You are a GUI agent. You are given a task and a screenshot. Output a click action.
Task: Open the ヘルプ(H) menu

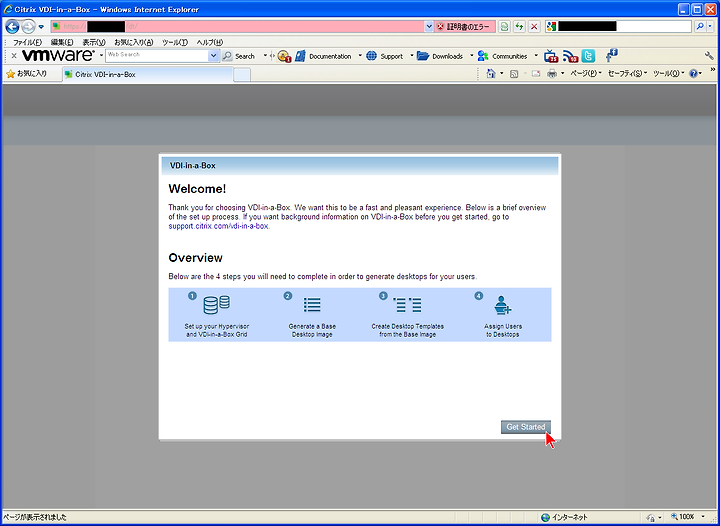[210, 42]
